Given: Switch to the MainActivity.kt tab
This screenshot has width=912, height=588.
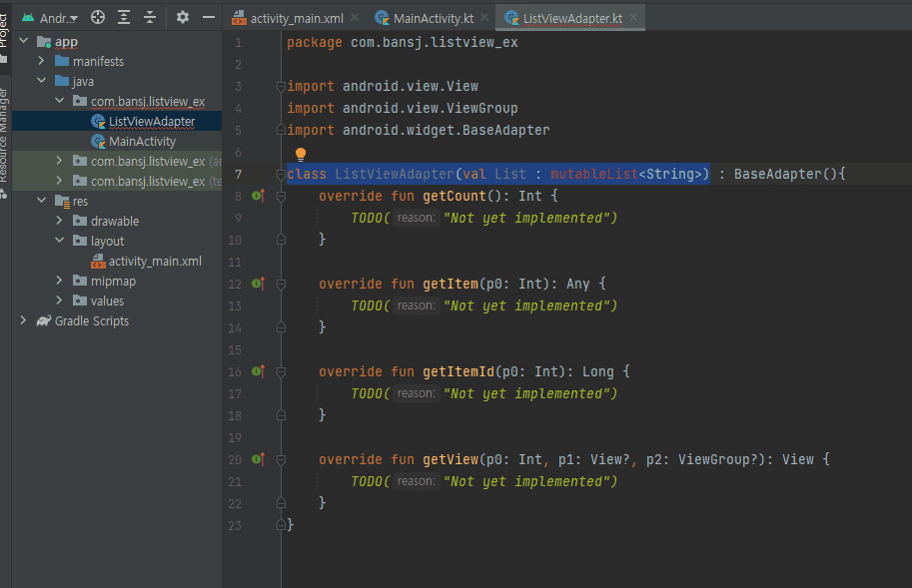Looking at the screenshot, I should click(433, 18).
